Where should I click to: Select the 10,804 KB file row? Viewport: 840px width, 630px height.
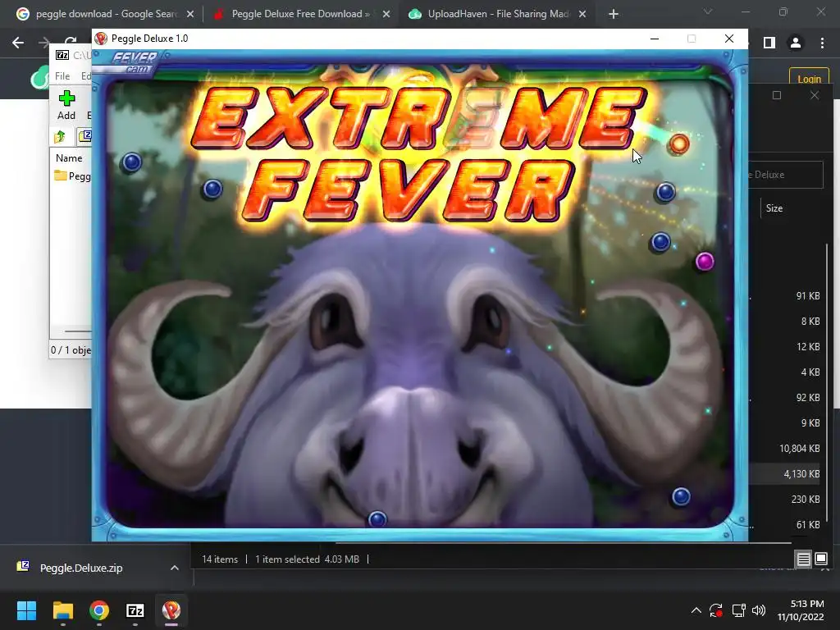point(785,449)
